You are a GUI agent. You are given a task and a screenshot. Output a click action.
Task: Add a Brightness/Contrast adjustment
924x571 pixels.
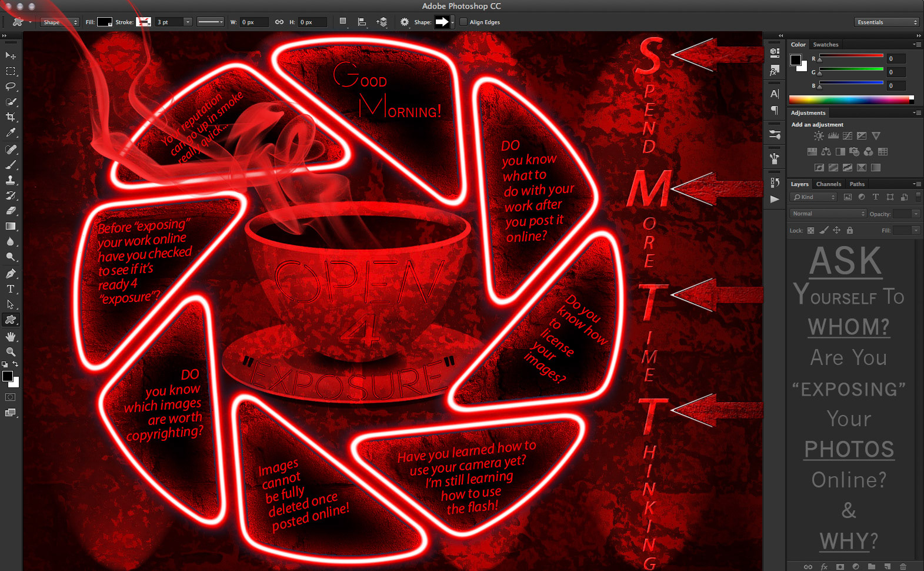pyautogui.click(x=819, y=135)
